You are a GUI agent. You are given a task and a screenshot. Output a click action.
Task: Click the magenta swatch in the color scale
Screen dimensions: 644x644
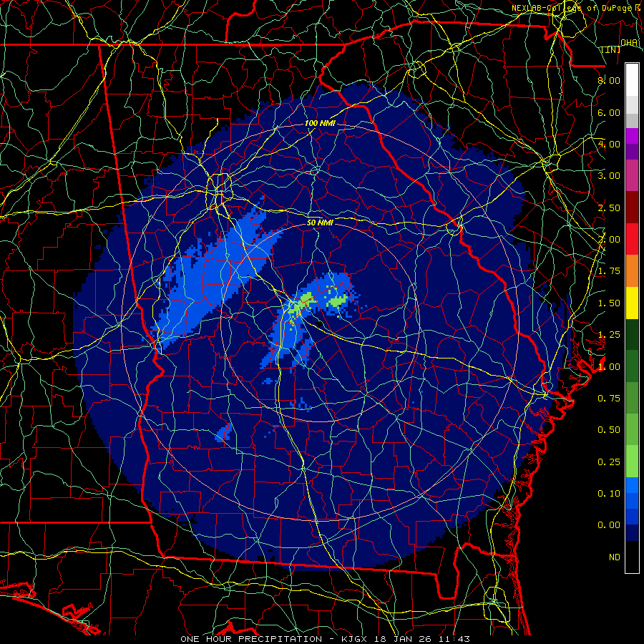(632, 136)
